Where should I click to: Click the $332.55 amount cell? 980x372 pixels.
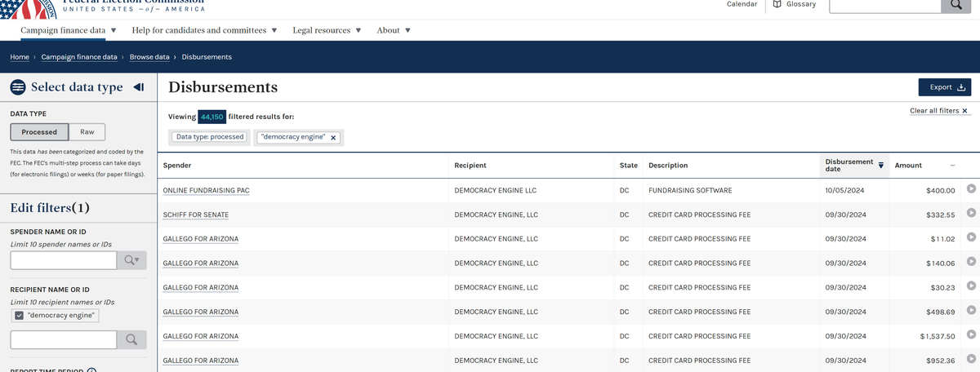point(940,215)
